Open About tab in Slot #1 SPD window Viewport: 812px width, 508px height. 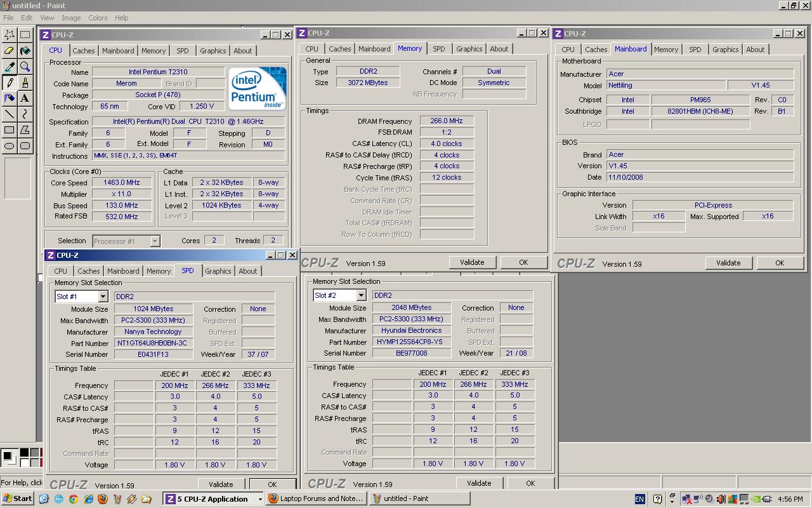(248, 271)
